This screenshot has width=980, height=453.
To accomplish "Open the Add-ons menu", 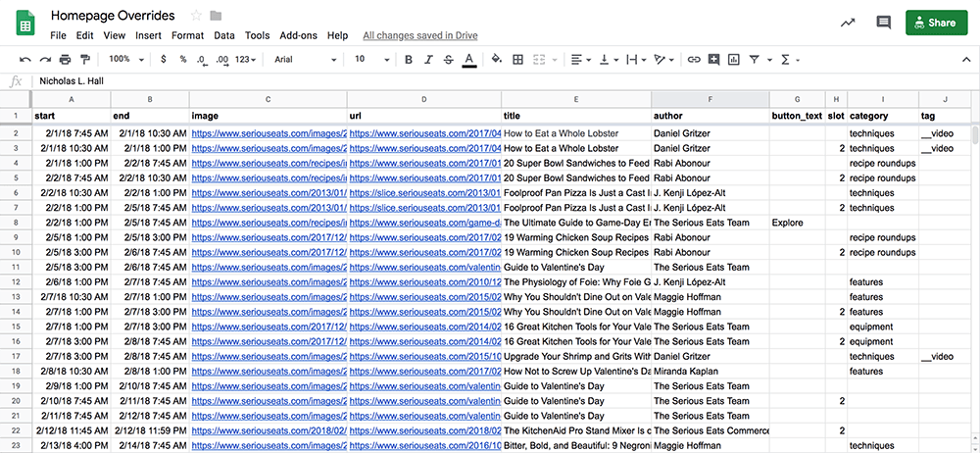I will coord(298,35).
